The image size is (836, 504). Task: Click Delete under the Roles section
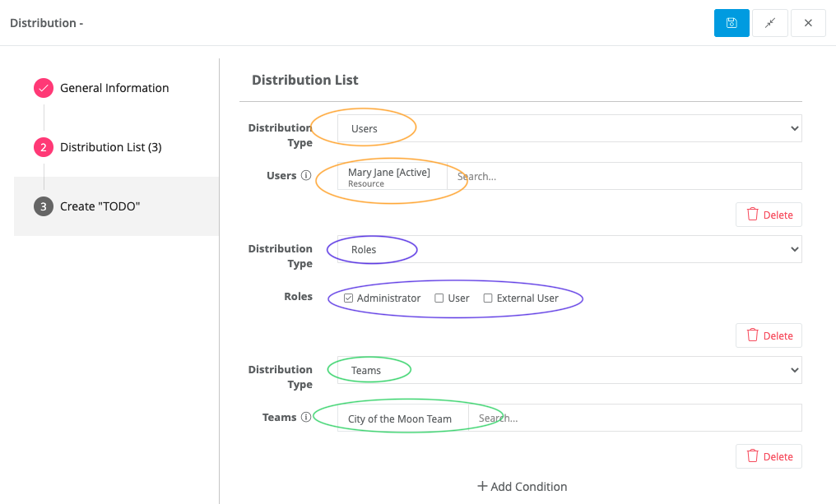(x=769, y=335)
